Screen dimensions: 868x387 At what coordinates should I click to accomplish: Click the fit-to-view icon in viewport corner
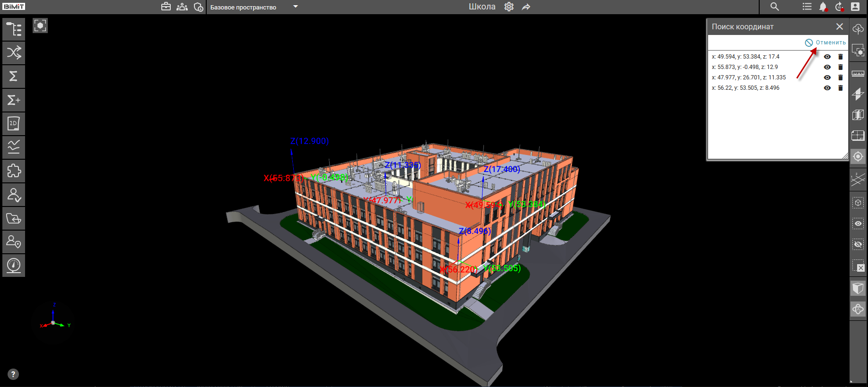coord(40,26)
